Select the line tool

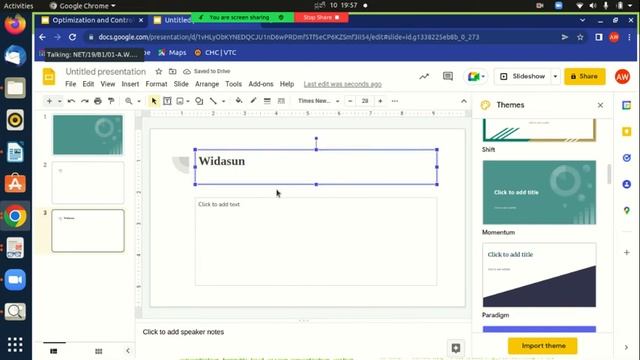[x=213, y=101]
